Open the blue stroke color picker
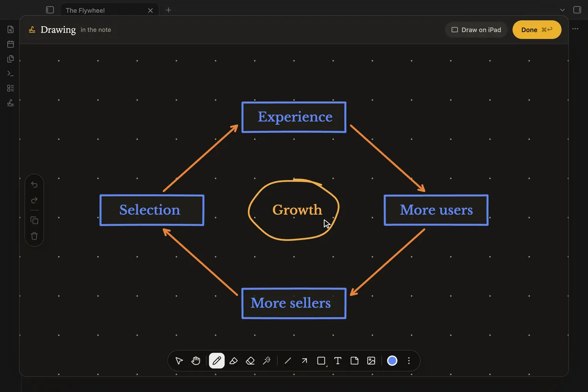The image size is (588, 392). [392, 361]
